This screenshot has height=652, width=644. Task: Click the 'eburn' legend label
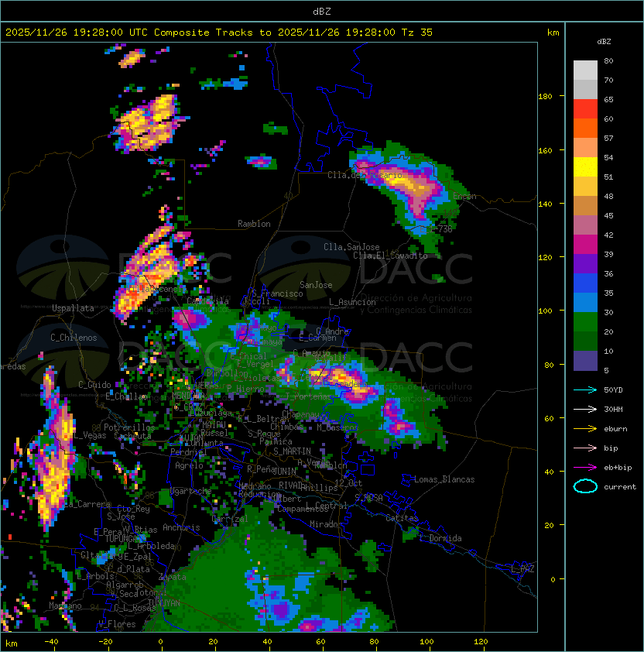(615, 429)
